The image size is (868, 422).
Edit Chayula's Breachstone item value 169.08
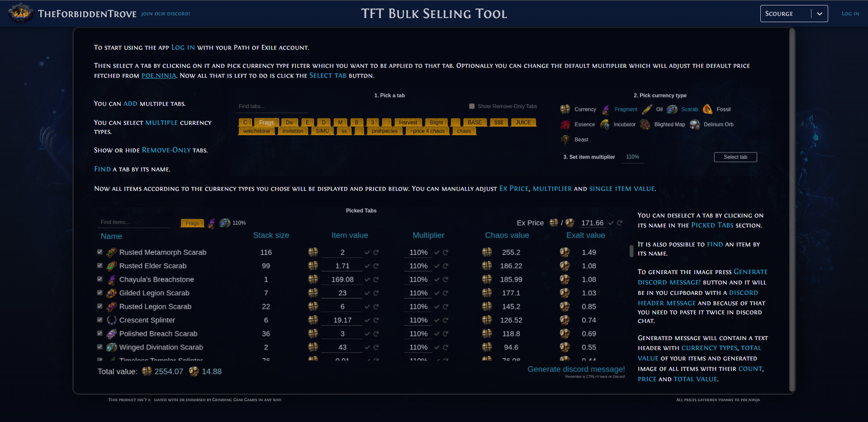pyautogui.click(x=342, y=280)
